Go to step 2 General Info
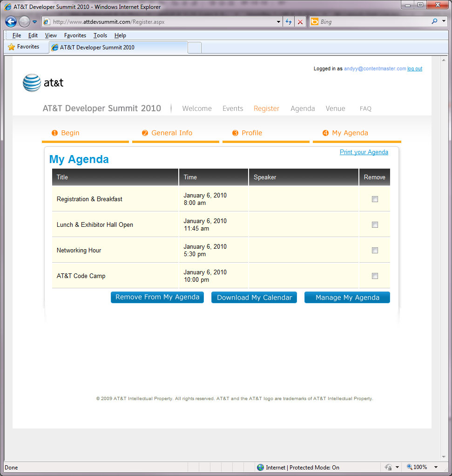 tap(167, 133)
